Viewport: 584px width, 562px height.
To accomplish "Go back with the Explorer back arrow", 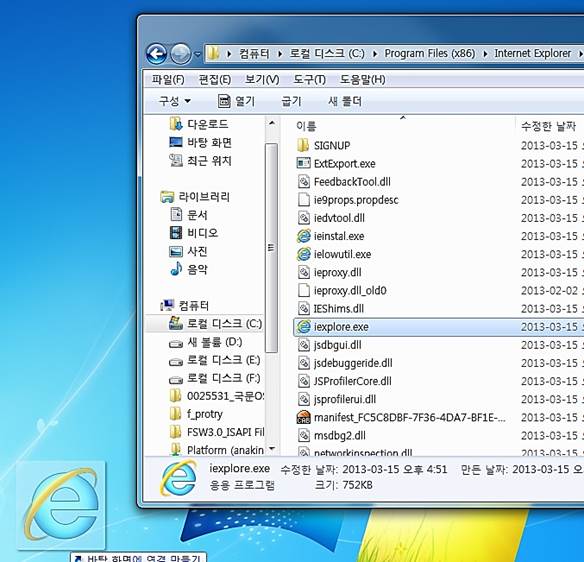I will 156,54.
